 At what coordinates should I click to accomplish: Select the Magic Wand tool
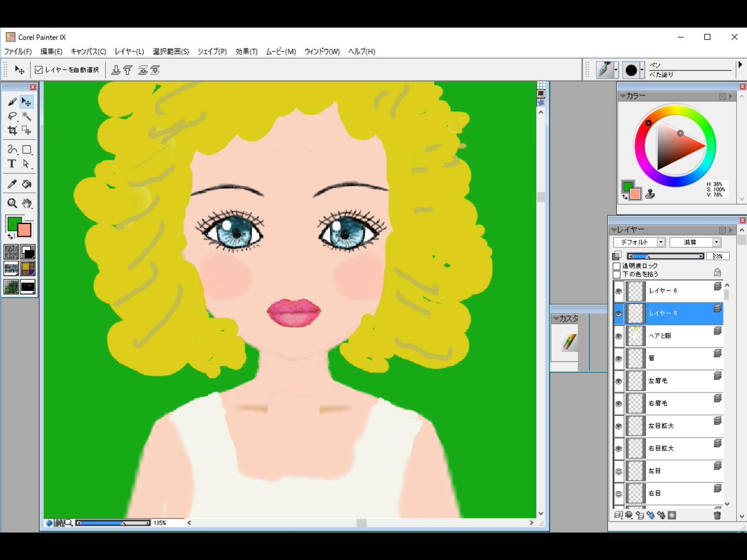coord(26,116)
